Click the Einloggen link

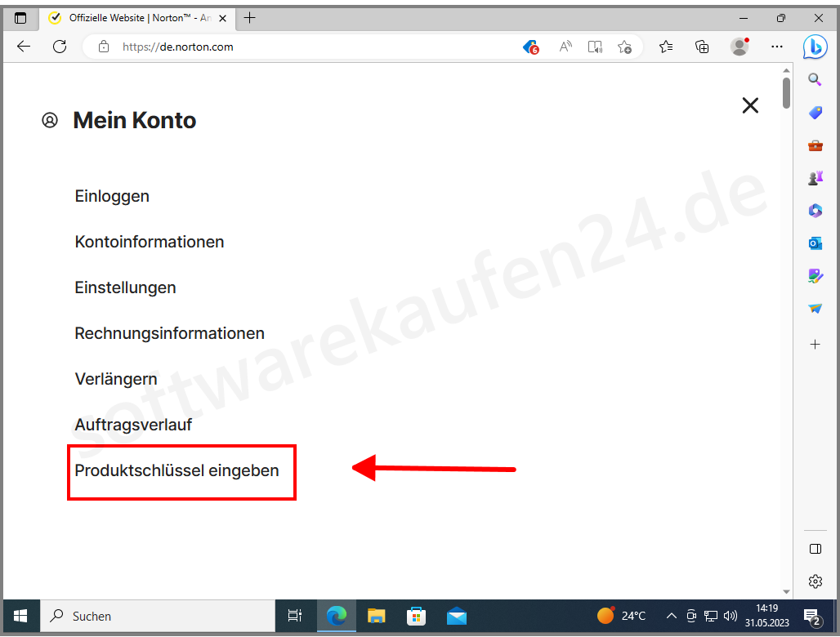[x=112, y=196]
